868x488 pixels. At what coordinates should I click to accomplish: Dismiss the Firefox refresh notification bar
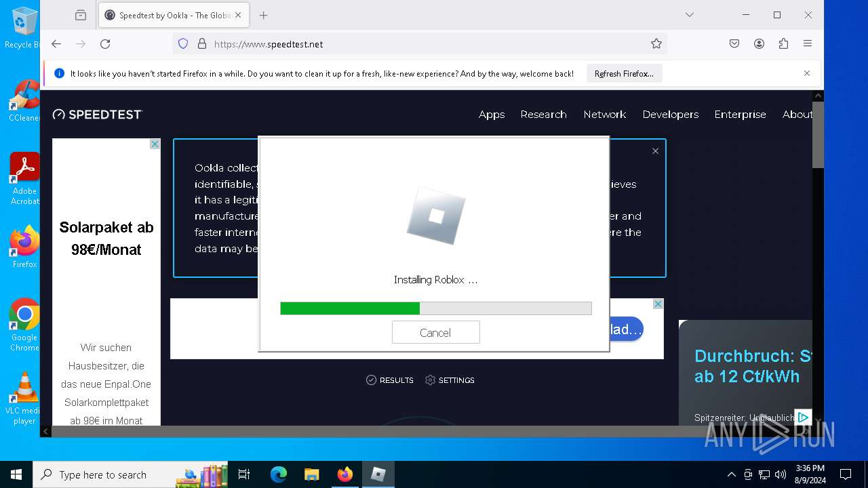click(x=807, y=73)
